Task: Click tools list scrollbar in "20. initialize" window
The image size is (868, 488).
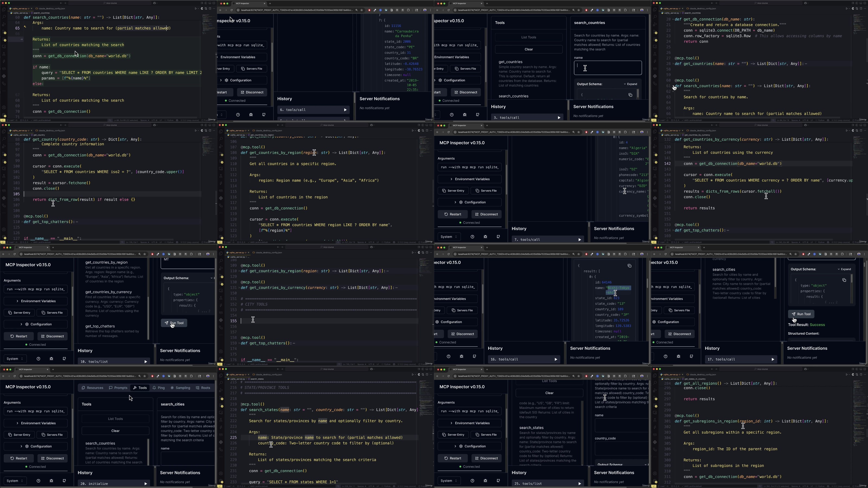Action: tap(148, 452)
